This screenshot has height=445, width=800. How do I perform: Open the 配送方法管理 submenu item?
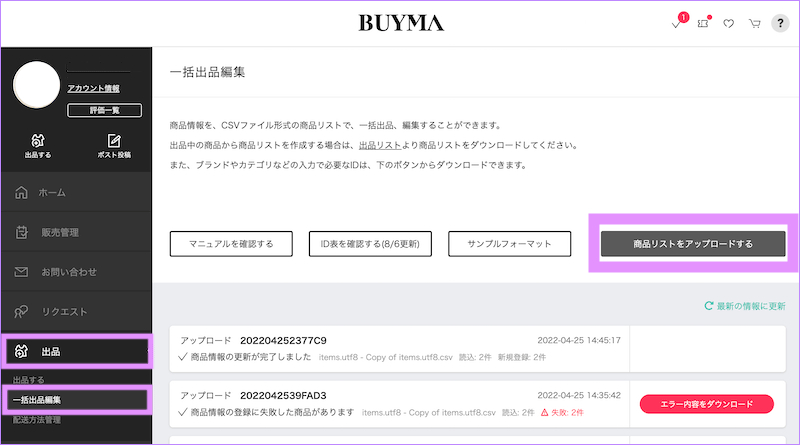click(x=37, y=420)
